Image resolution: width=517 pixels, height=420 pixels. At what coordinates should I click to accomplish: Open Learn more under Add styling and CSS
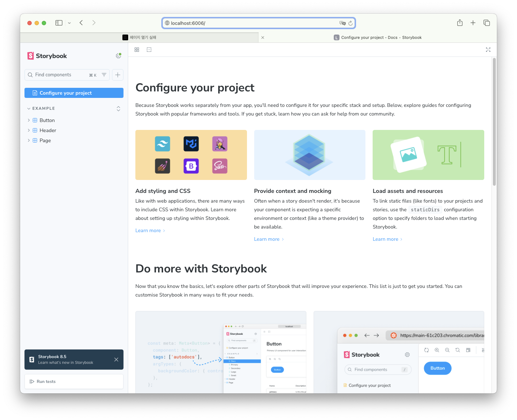148,230
